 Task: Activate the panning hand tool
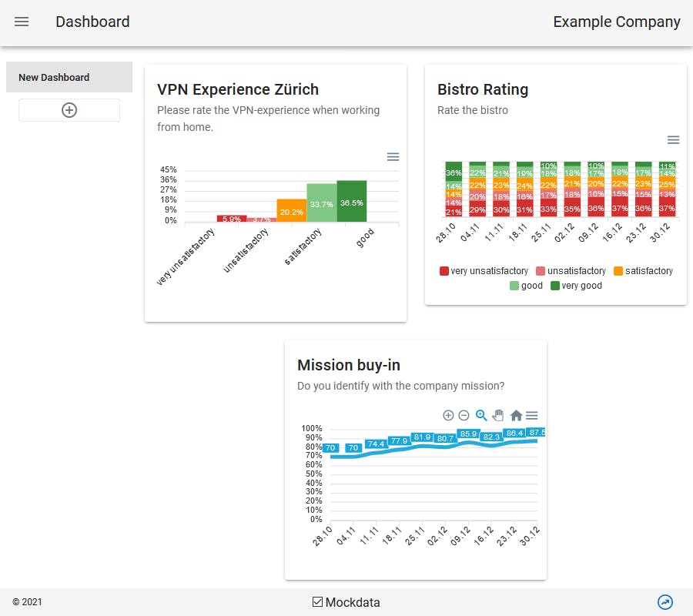pos(498,416)
